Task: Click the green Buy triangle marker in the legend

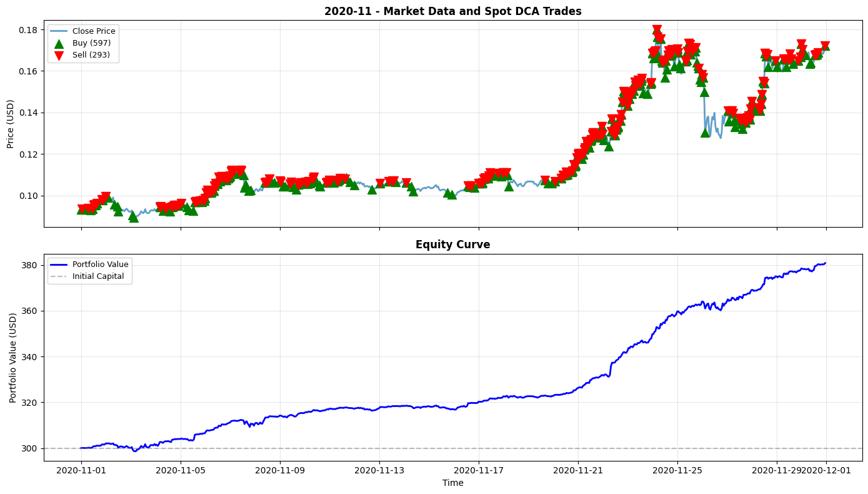Action: 59,43
